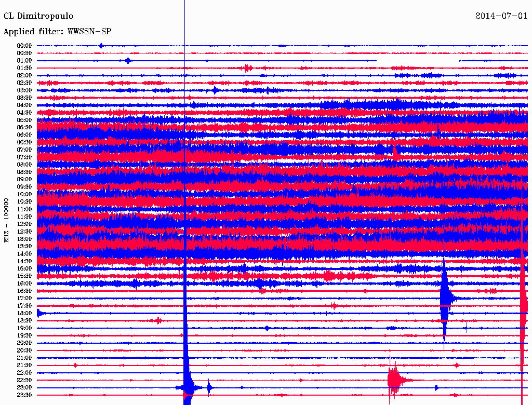Click the '13:30' time label
532x405 pixels.
click(x=24, y=246)
